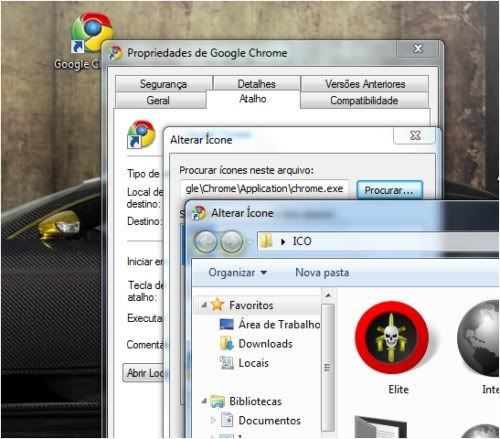Click the Locais recent places icon
The width and height of the screenshot is (500, 439).
pyautogui.click(x=226, y=363)
